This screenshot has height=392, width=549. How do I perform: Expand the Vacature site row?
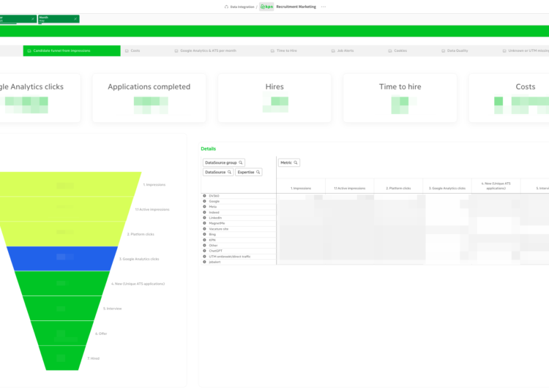(x=204, y=229)
